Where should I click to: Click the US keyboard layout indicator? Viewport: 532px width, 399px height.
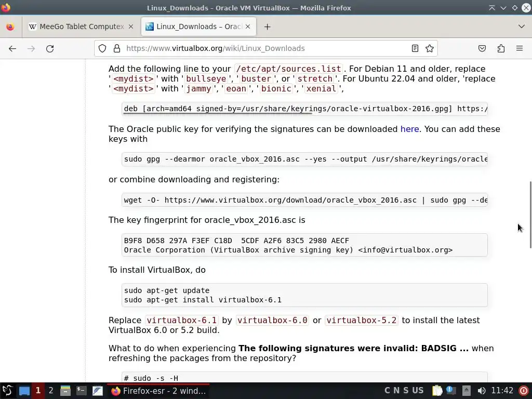point(418,391)
